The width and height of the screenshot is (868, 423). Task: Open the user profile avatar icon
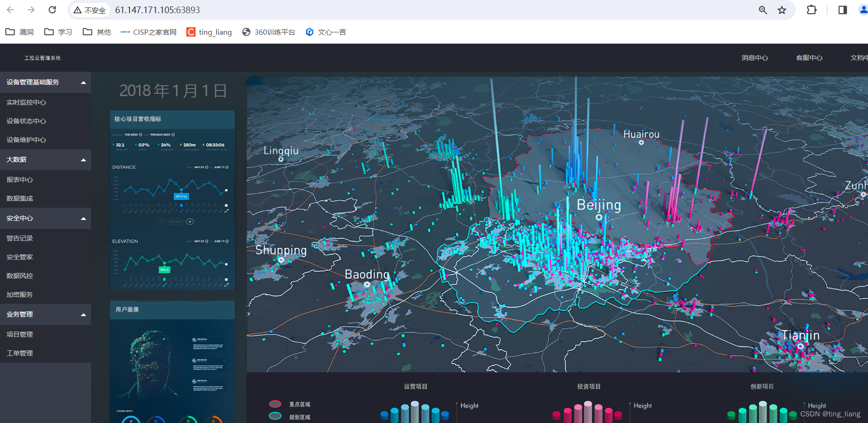tap(863, 10)
